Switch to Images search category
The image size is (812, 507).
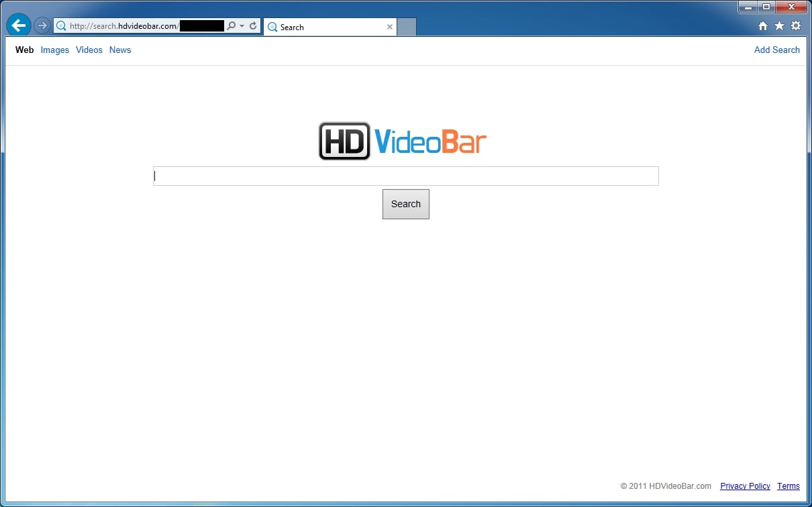(55, 50)
